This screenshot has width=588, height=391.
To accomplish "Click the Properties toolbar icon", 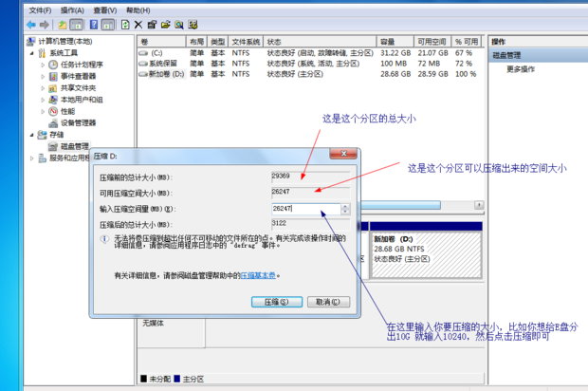I will click(153, 24).
